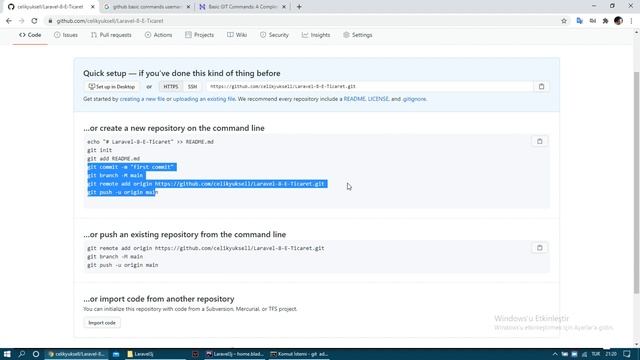Open the Issues tab
The width and height of the screenshot is (640, 360).
pos(66,35)
